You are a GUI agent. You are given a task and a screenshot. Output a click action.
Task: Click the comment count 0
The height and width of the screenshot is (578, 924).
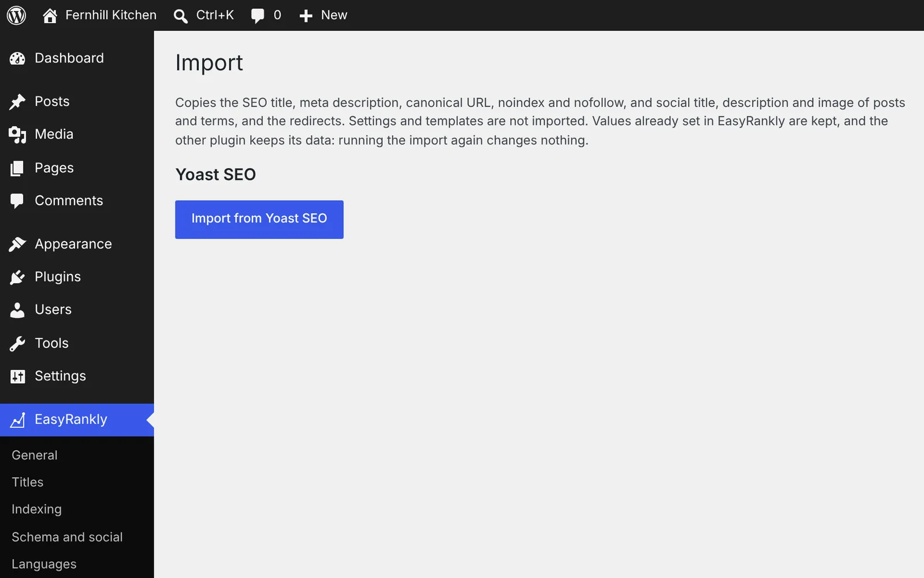(x=277, y=15)
